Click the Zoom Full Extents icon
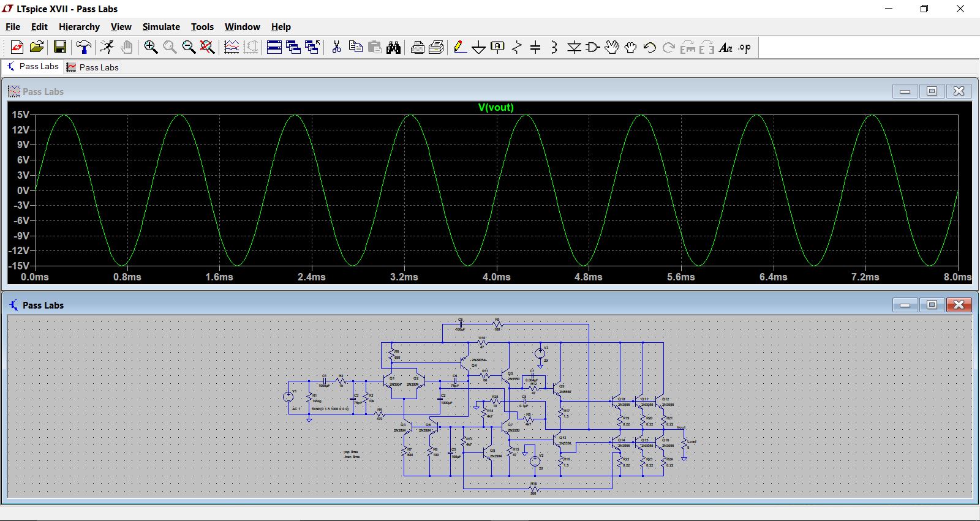This screenshot has width=980, height=521. 208,47
